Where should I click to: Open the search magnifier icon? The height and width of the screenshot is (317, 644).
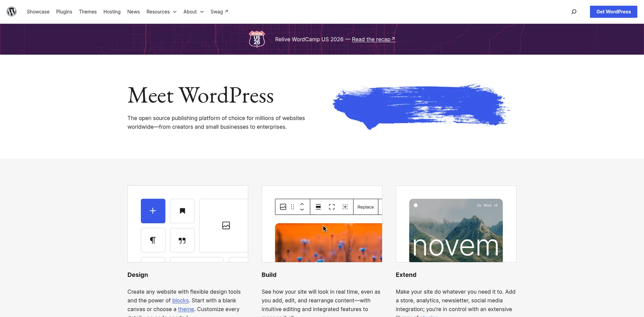(x=574, y=12)
